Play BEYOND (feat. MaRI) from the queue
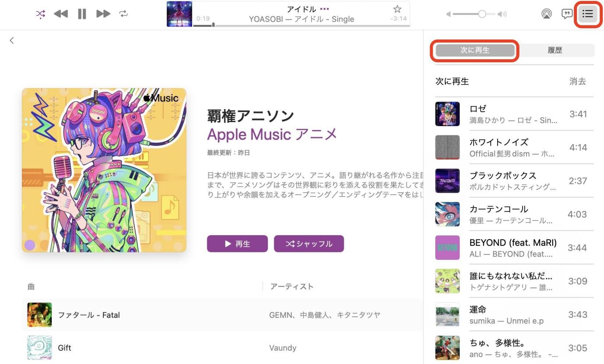 click(515, 248)
